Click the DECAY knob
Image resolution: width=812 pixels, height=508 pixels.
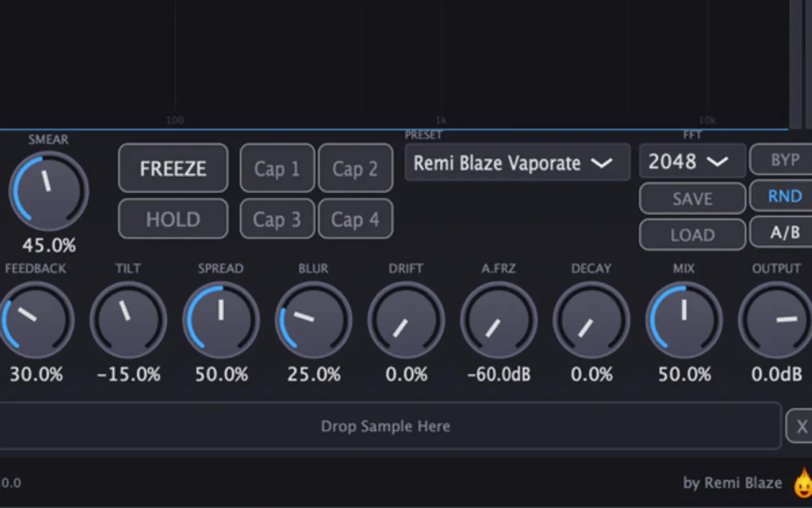591,321
